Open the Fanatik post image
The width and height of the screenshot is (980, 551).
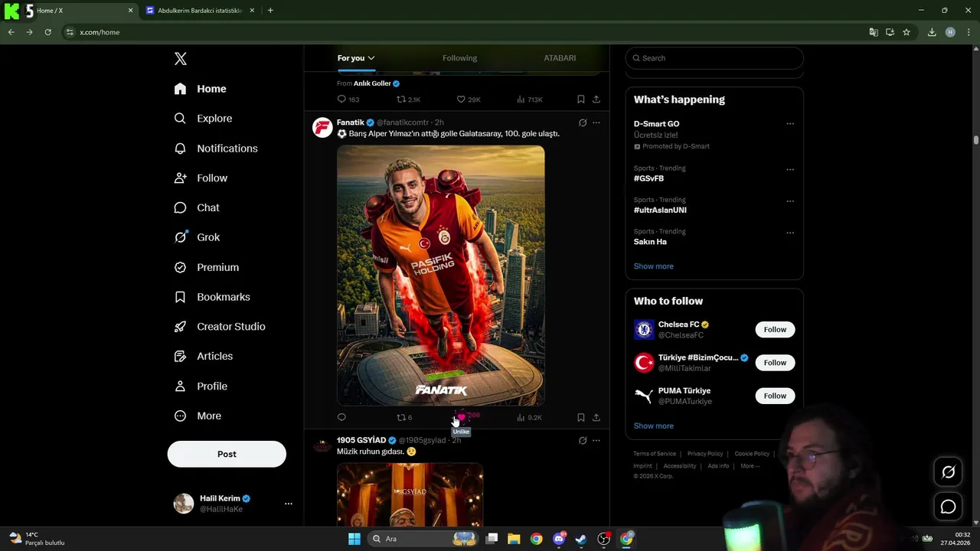click(x=441, y=275)
